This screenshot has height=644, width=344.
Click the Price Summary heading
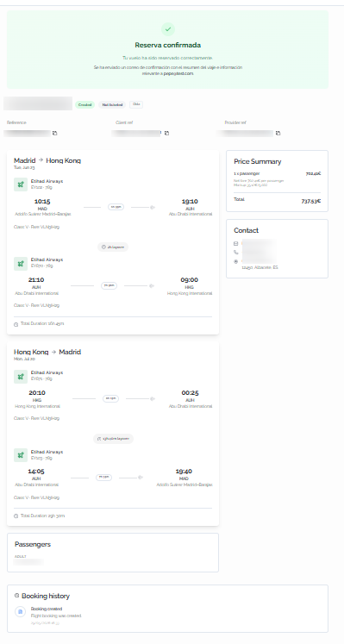point(258,161)
